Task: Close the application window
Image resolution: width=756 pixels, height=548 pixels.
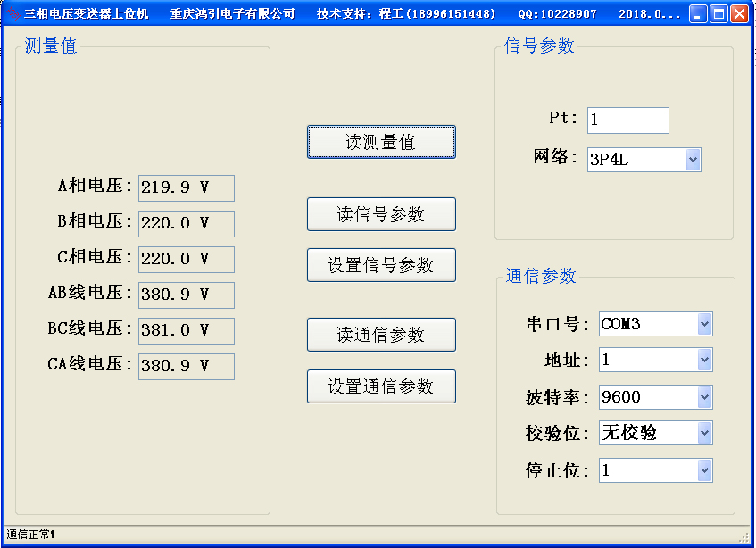Action: click(x=739, y=14)
